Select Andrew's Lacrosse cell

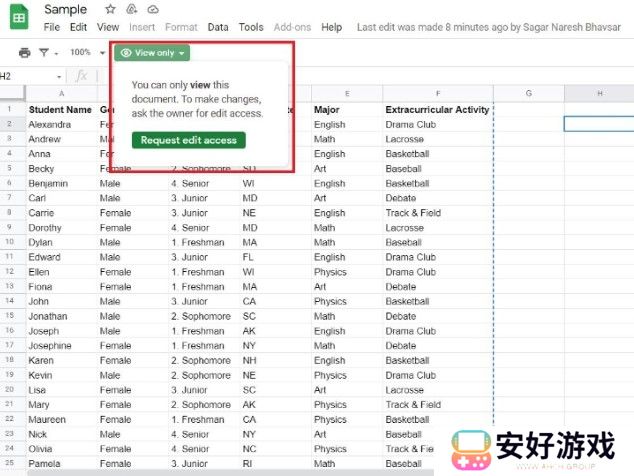pyautogui.click(x=438, y=139)
